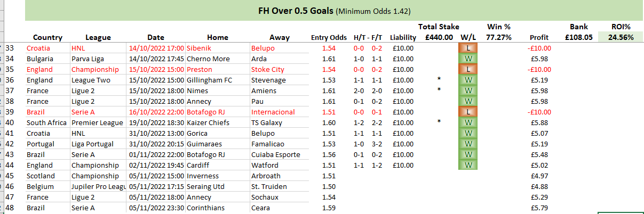This screenshot has width=644, height=214.
Task: Select the Bank total £108.05 cell
Action: 577,37
